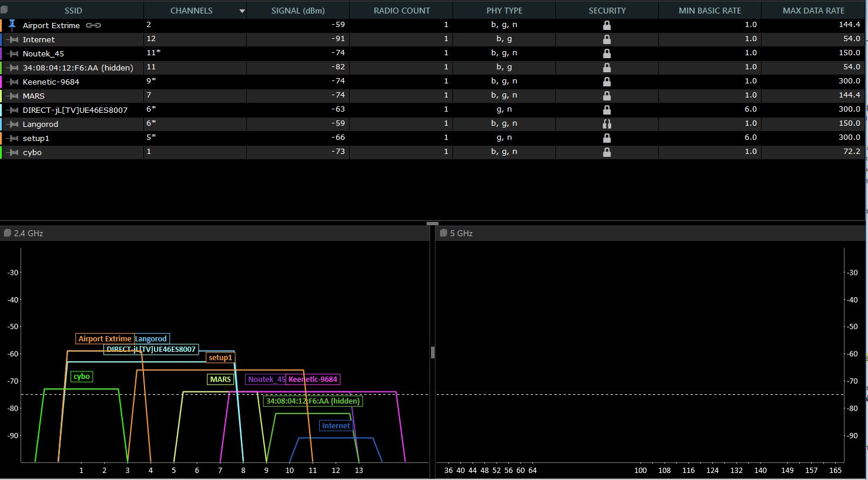
Task: Select Internet label in the graph
Action: [x=336, y=425]
